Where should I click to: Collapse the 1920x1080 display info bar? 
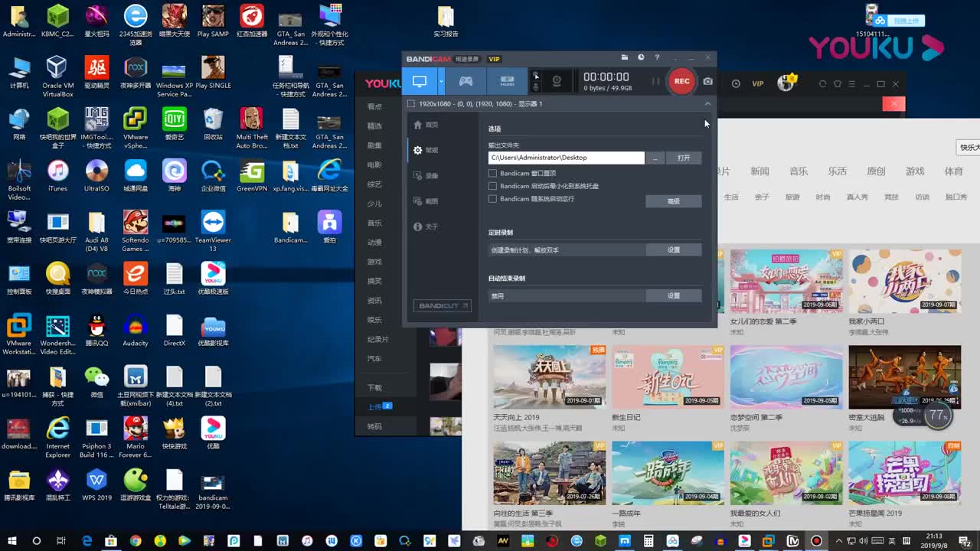(x=707, y=103)
